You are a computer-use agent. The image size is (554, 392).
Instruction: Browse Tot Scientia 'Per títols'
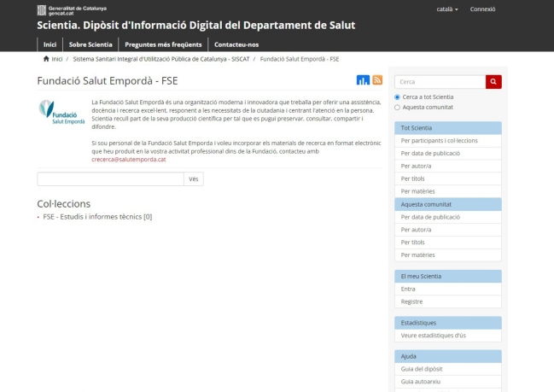pos(448,178)
